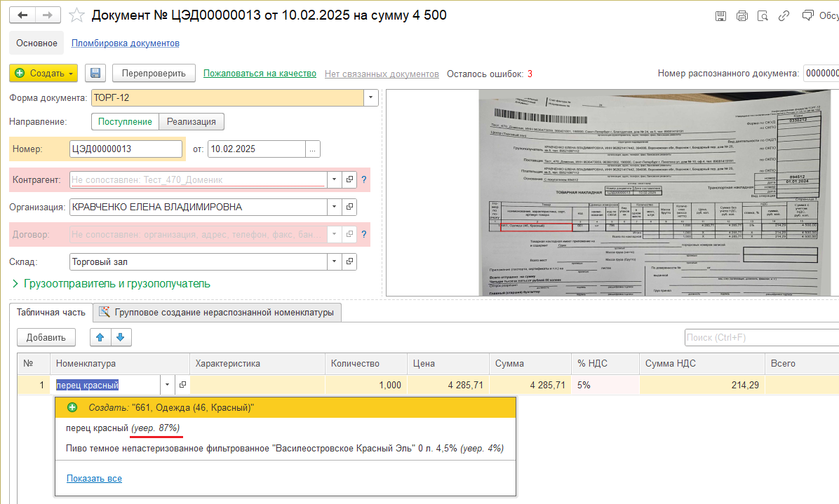Expand the Склад dropdown list
The image size is (839, 504).
coord(333,262)
